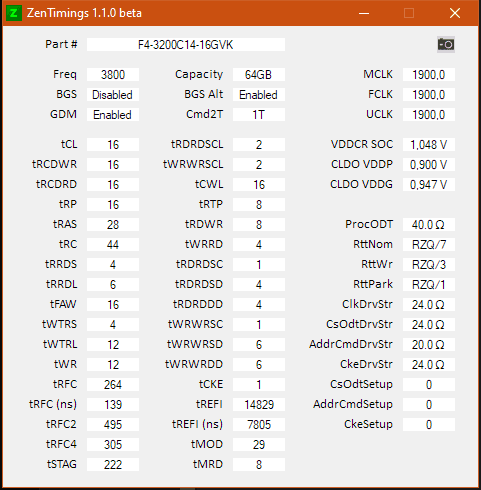
Task: Click the tREFI value 14829
Action: point(259,404)
